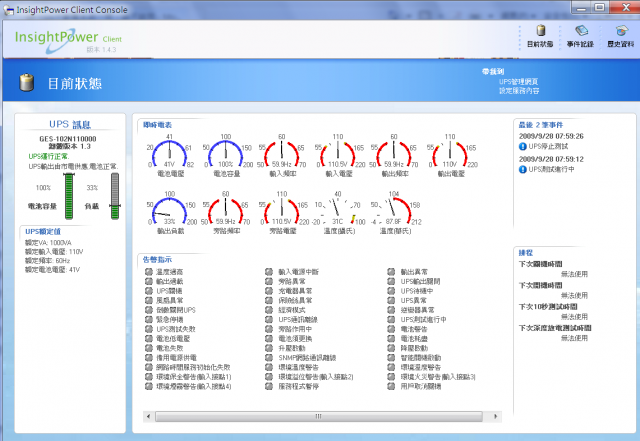The width and height of the screenshot is (640, 441).
Task: Click the 輸出過載 alarm indicator light
Action: [149, 281]
